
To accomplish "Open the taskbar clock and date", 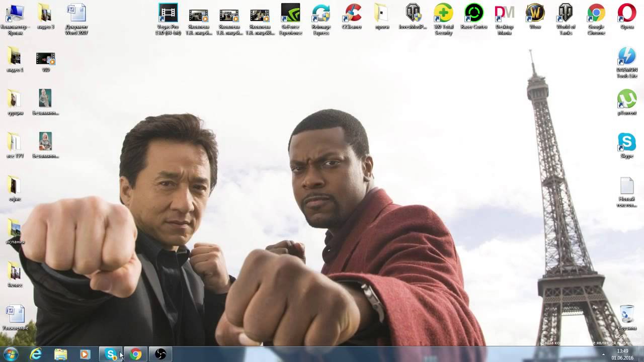I will 622,354.
